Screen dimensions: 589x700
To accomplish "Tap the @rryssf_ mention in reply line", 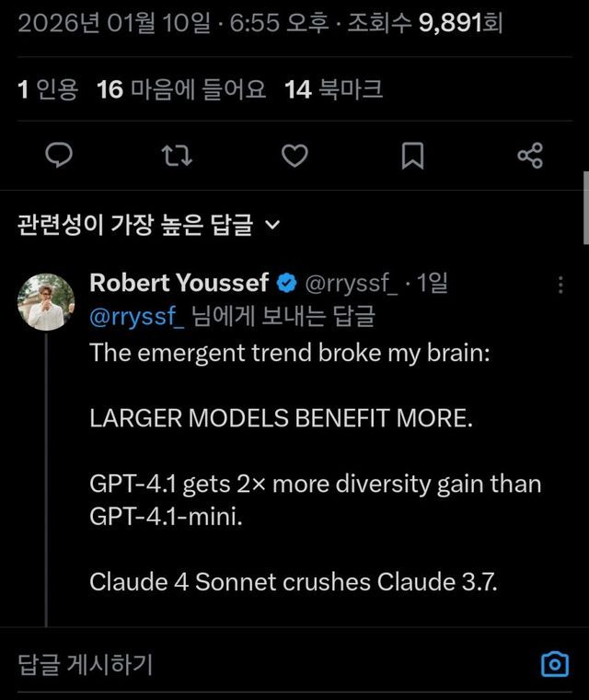I will pos(137,317).
